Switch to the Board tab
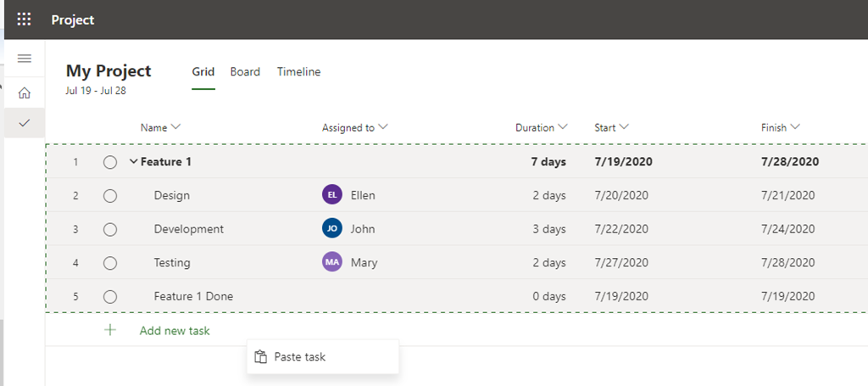This screenshot has width=868, height=386. [x=245, y=72]
